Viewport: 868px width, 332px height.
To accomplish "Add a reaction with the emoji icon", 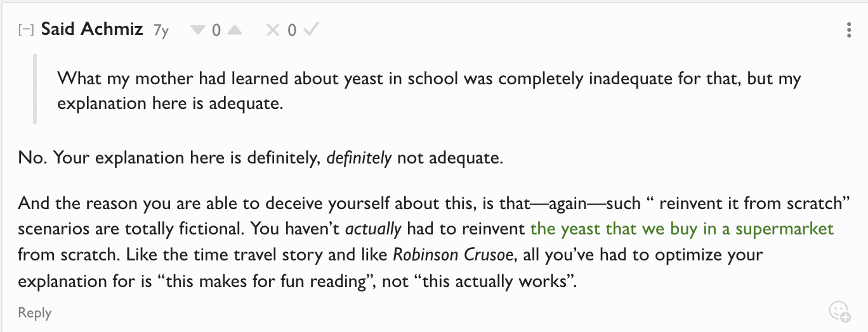I will coord(839,310).
